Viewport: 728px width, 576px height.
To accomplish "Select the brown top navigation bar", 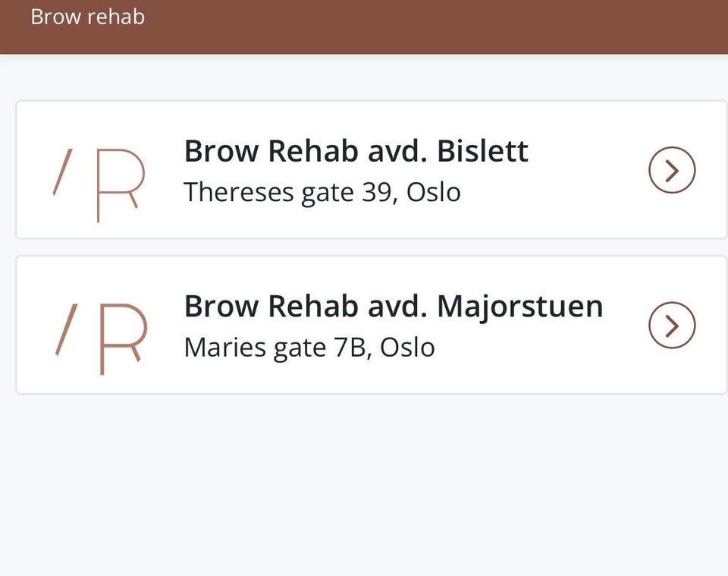I will 364,27.
